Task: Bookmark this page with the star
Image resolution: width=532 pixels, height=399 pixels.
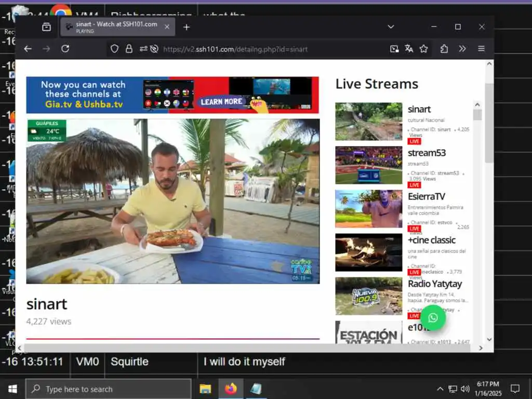Action: [x=423, y=49]
